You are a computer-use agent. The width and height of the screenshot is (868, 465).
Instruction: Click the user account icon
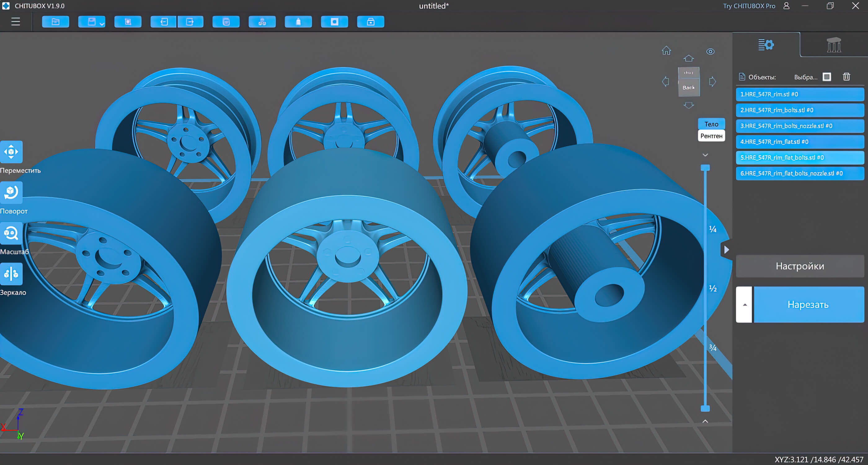786,6
